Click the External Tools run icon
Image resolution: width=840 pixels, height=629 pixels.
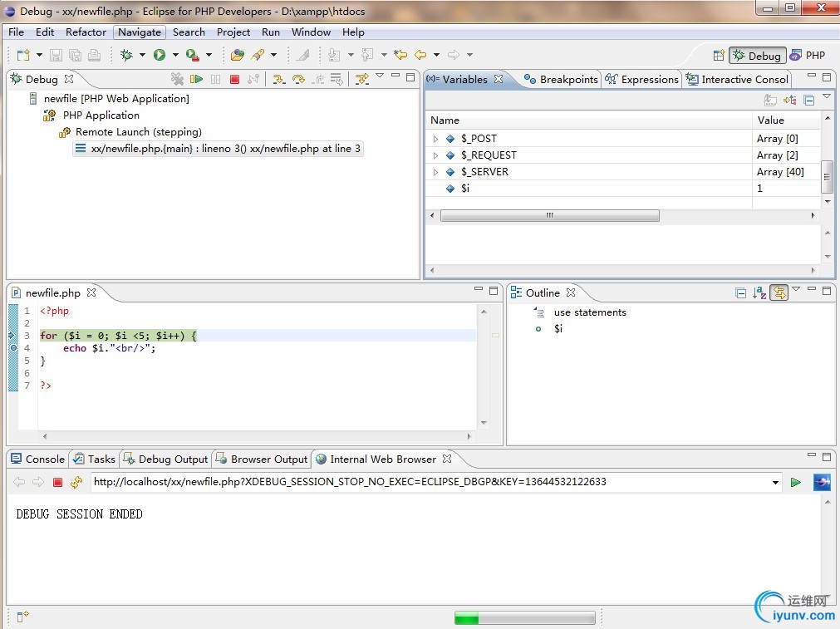click(192, 55)
